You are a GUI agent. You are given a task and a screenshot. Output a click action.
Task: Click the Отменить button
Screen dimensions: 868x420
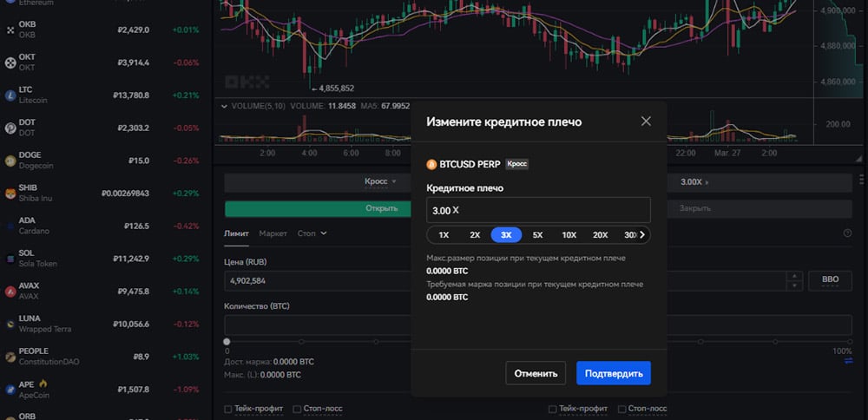pos(536,373)
